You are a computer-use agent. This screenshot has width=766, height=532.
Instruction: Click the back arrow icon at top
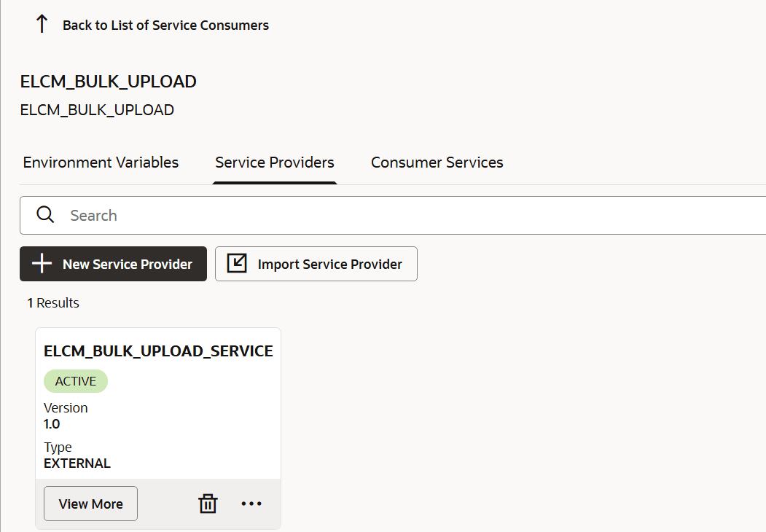point(42,23)
